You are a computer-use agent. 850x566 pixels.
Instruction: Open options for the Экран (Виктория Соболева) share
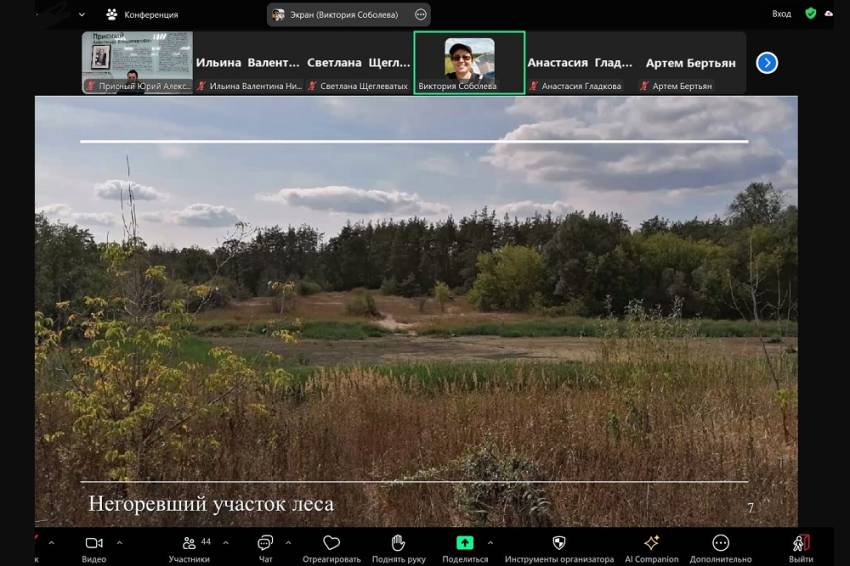click(x=421, y=15)
